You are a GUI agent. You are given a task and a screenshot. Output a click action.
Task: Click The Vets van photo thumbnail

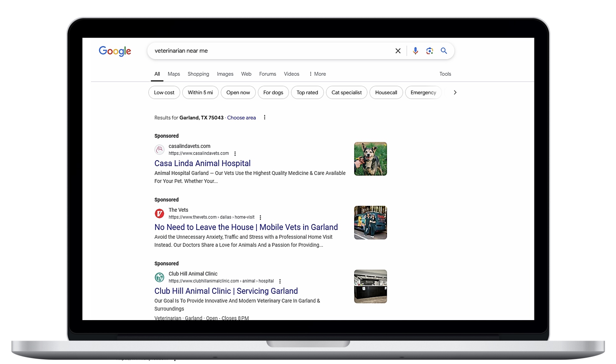[x=370, y=223]
